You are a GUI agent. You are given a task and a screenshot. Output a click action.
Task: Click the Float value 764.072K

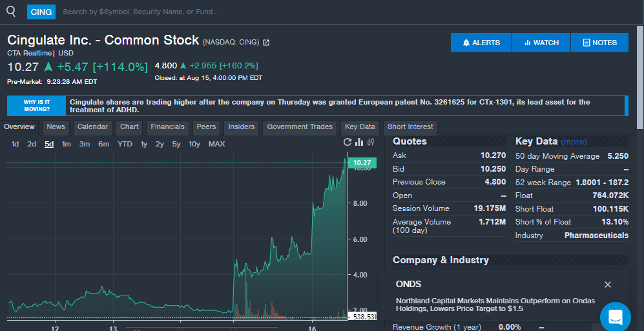click(x=610, y=196)
